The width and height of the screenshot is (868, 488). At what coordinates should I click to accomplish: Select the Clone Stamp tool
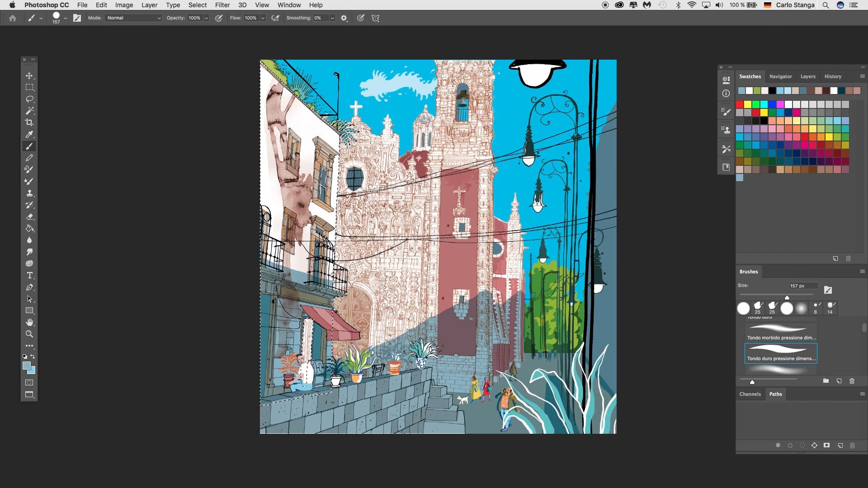click(x=29, y=193)
